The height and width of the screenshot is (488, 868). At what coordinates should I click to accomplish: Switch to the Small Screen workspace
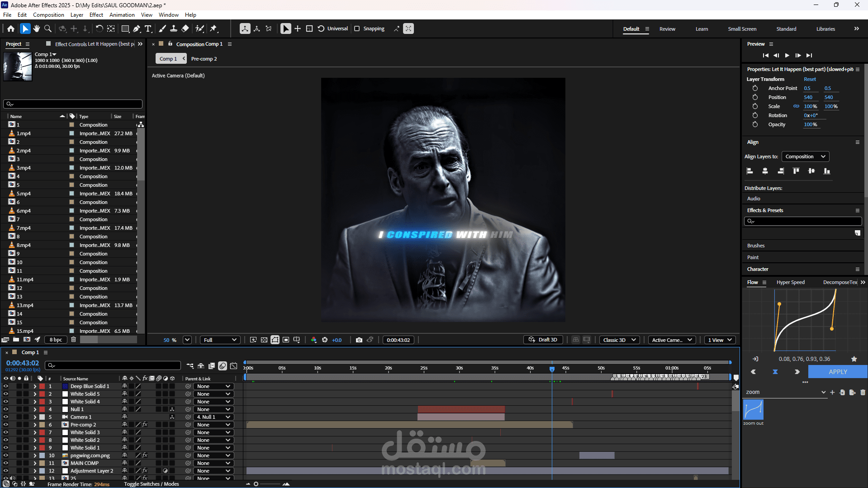[x=742, y=29]
